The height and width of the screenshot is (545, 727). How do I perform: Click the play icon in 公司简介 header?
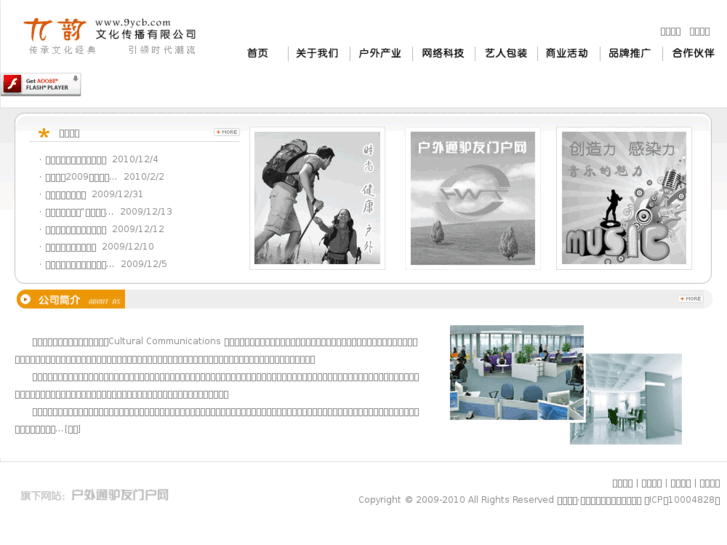click(x=26, y=300)
